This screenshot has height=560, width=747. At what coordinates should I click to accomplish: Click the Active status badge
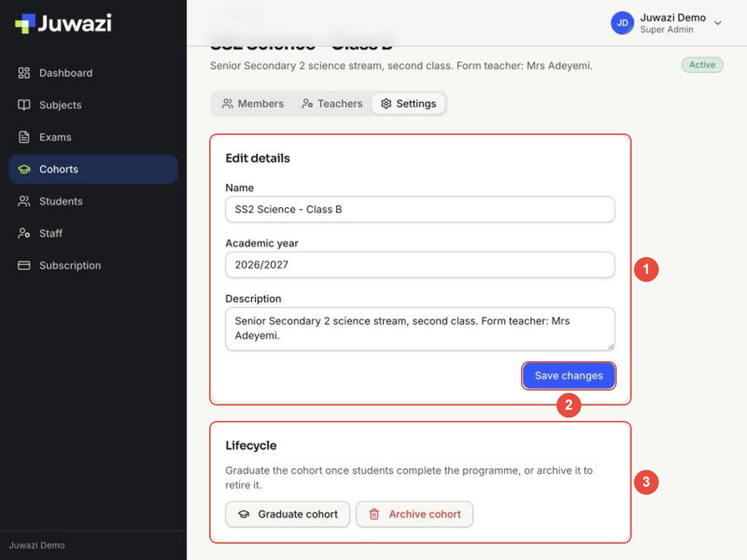tap(702, 65)
